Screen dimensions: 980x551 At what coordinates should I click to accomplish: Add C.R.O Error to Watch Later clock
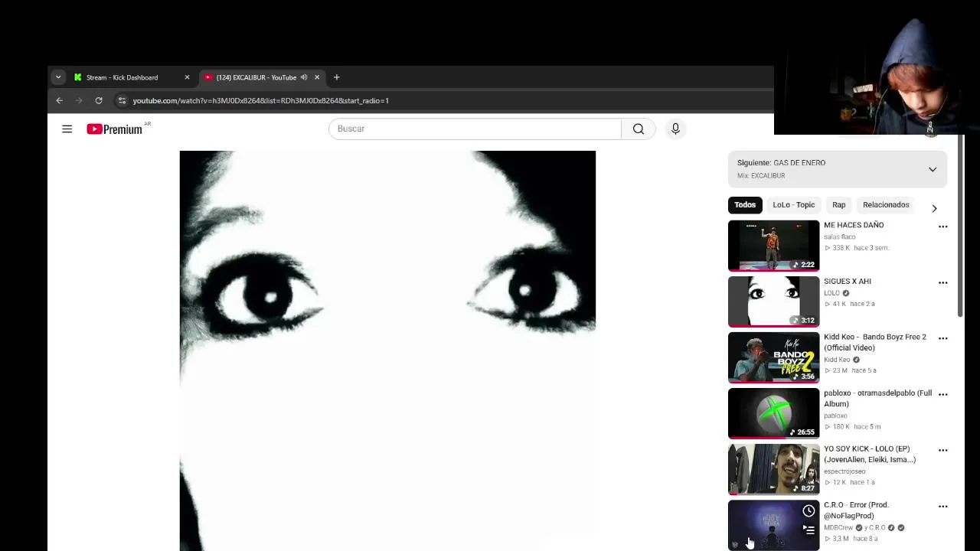tap(808, 510)
